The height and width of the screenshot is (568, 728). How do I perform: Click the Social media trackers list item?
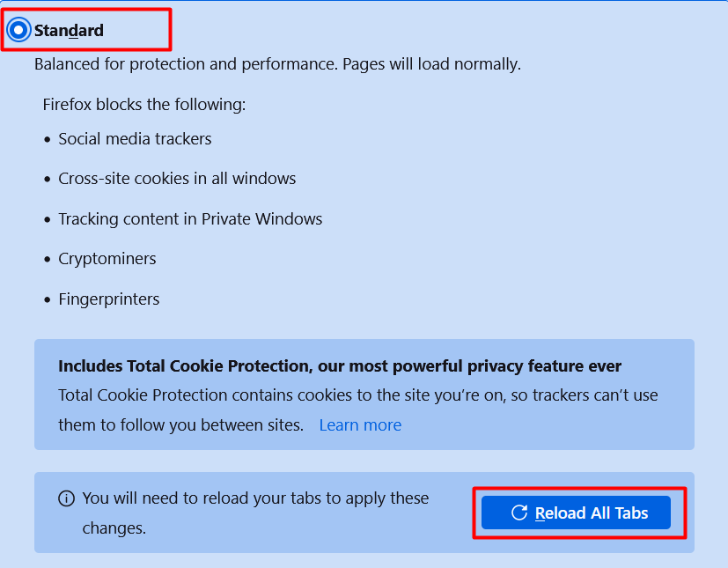[x=135, y=138]
